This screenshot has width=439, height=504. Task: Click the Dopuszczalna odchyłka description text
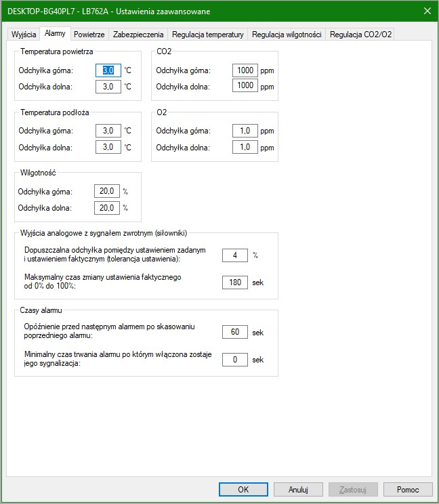(114, 255)
